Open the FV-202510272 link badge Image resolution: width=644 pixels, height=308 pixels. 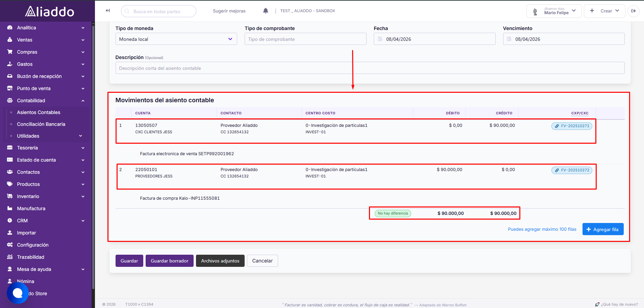coord(572,170)
